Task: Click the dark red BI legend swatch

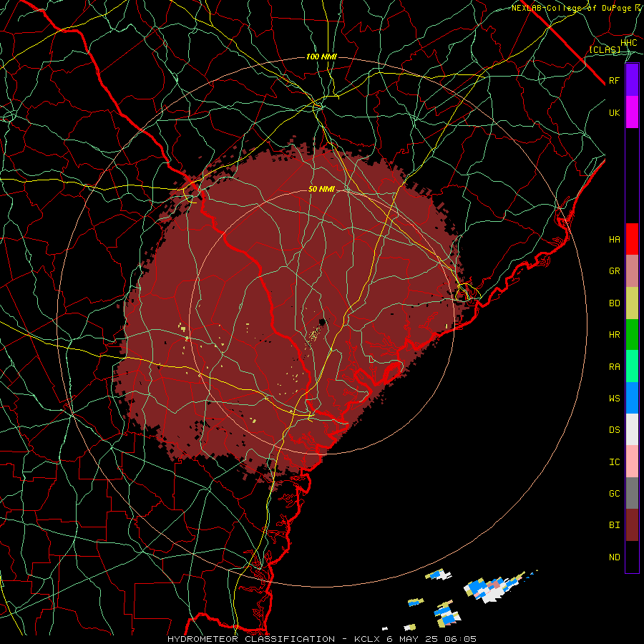Action: 632,525
